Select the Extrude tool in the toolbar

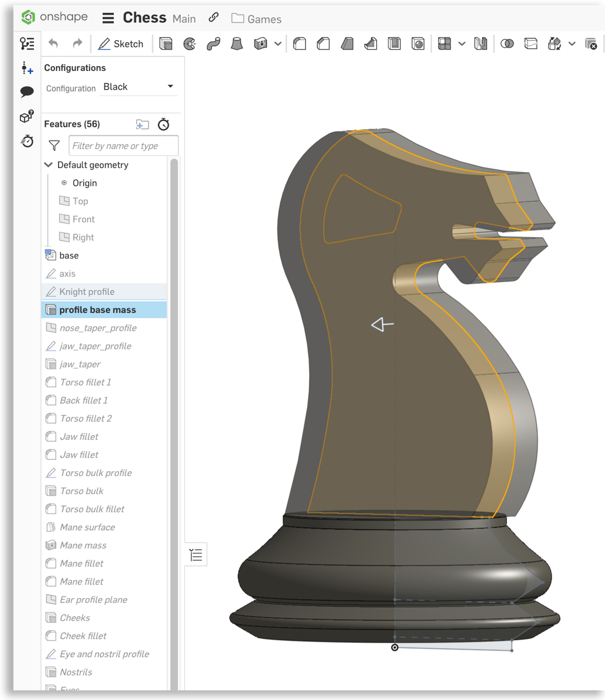coord(165,44)
